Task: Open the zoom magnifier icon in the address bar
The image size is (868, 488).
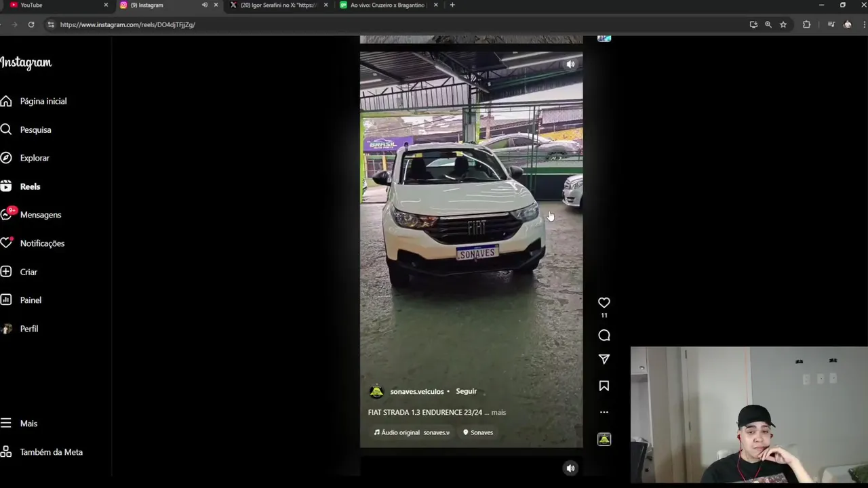Action: pyautogui.click(x=768, y=24)
